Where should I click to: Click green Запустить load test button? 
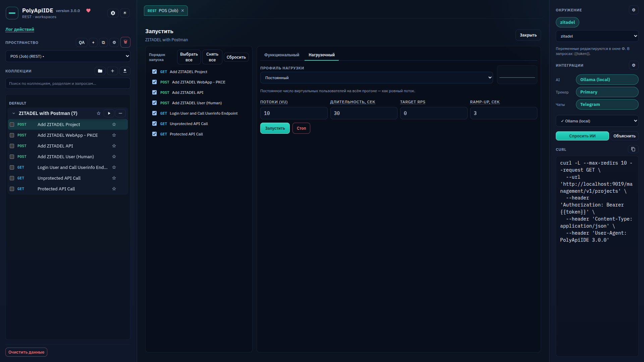[x=275, y=128]
